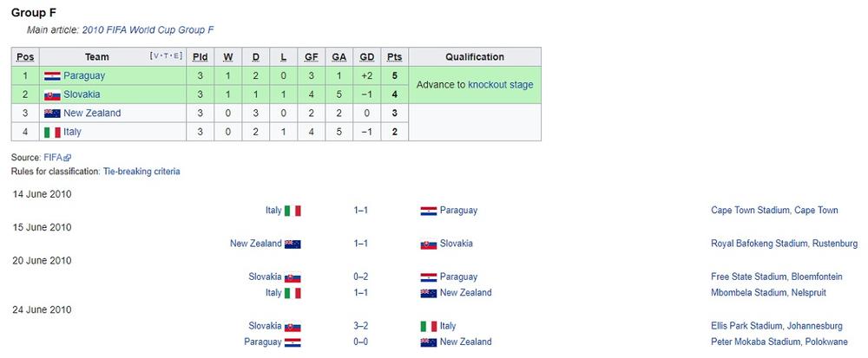Click V view-template link in table header
868x358 pixels.
coord(155,56)
